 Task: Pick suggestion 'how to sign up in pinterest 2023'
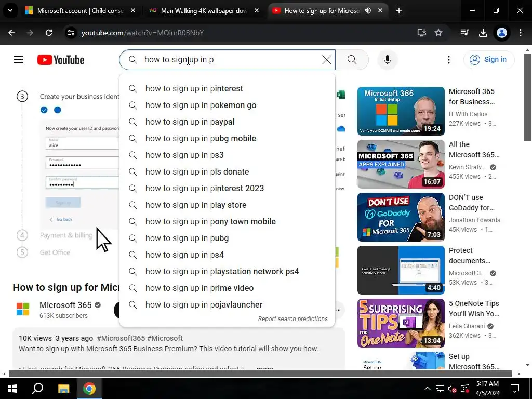pos(228,188)
